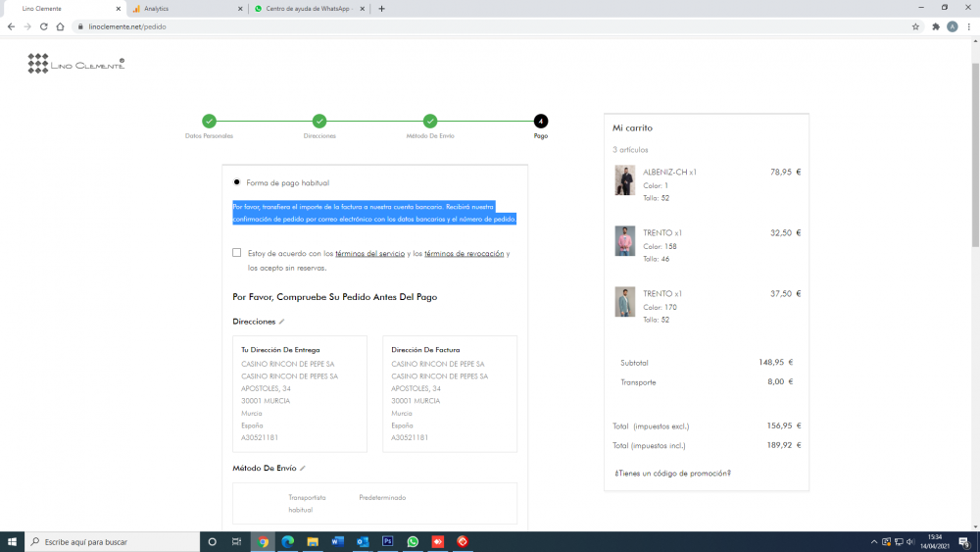The width and height of the screenshot is (980, 552).
Task: Open the términos de revocación link
Action: click(464, 253)
